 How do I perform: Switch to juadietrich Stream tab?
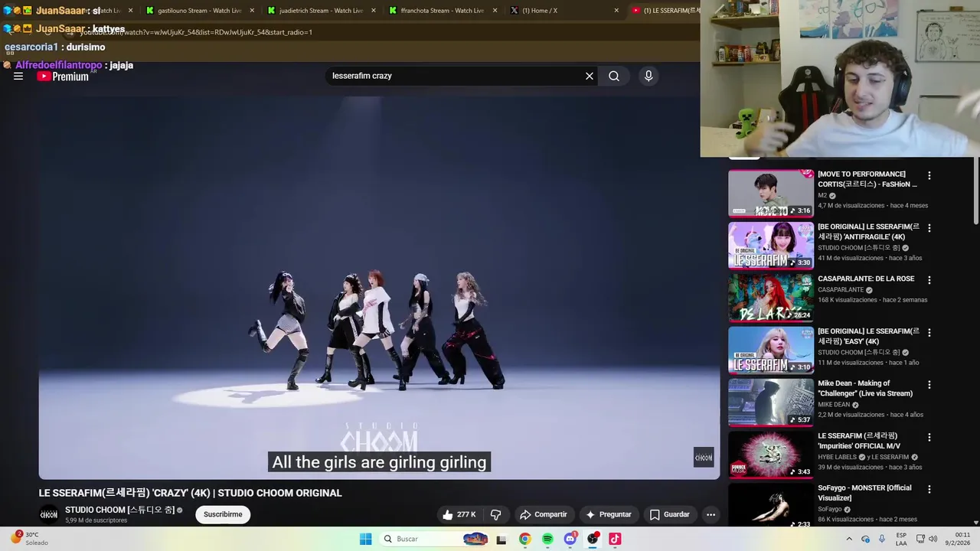[320, 11]
